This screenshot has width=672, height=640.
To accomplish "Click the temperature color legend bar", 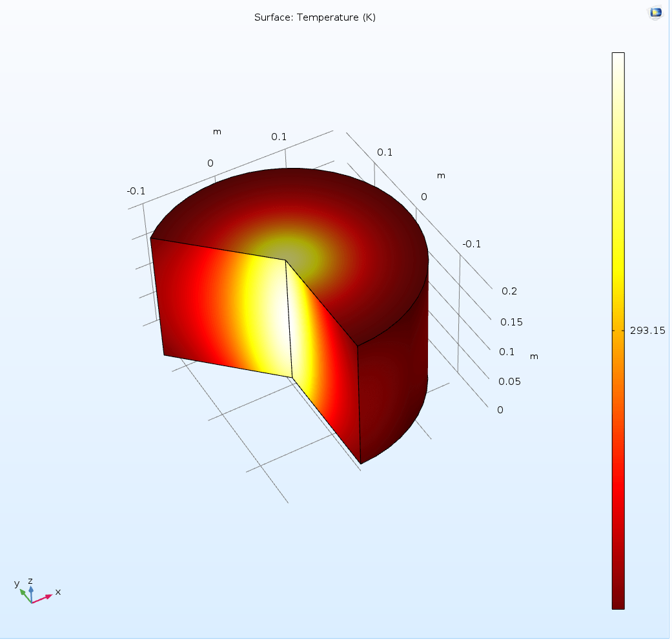I will click(x=618, y=331).
